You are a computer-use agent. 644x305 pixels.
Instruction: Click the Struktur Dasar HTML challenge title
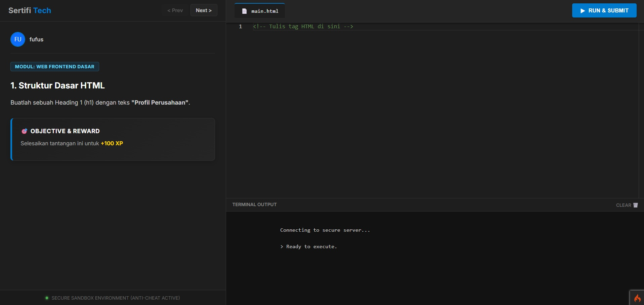pyautogui.click(x=57, y=85)
